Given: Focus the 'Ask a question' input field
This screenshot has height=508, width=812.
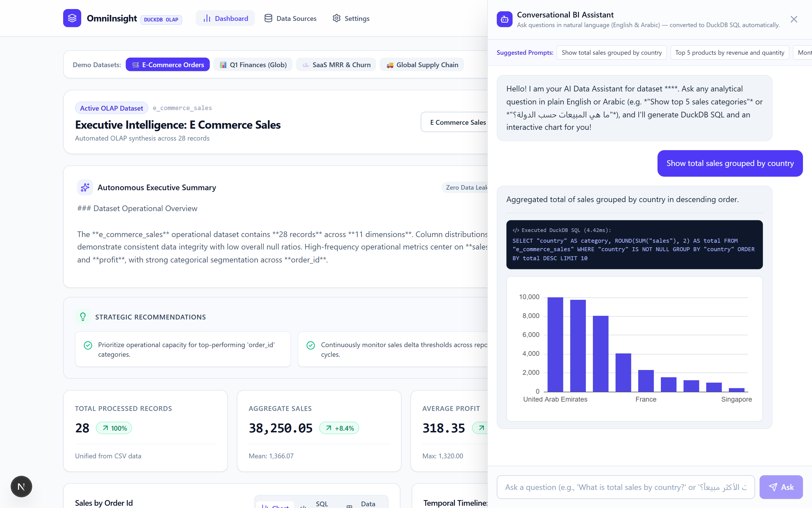Looking at the screenshot, I should [625, 487].
